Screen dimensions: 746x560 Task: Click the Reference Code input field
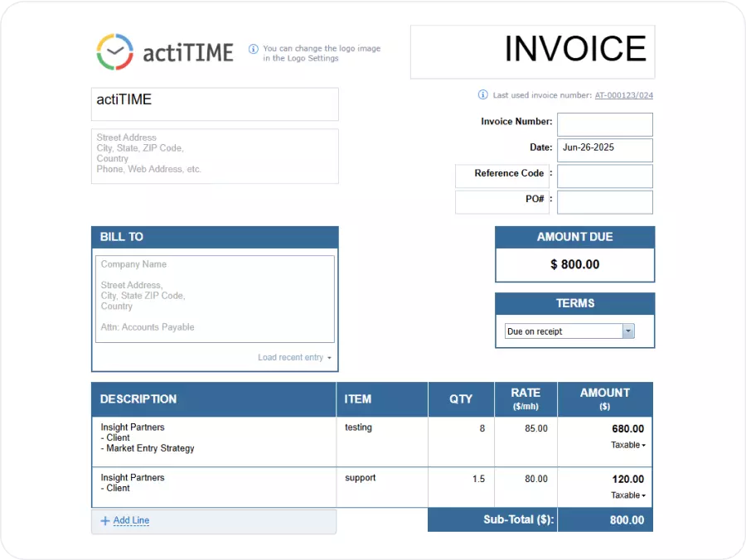604,176
